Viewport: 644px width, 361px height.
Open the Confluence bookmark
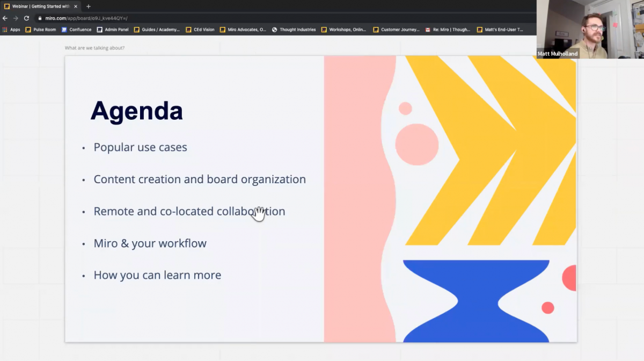pyautogui.click(x=77, y=30)
